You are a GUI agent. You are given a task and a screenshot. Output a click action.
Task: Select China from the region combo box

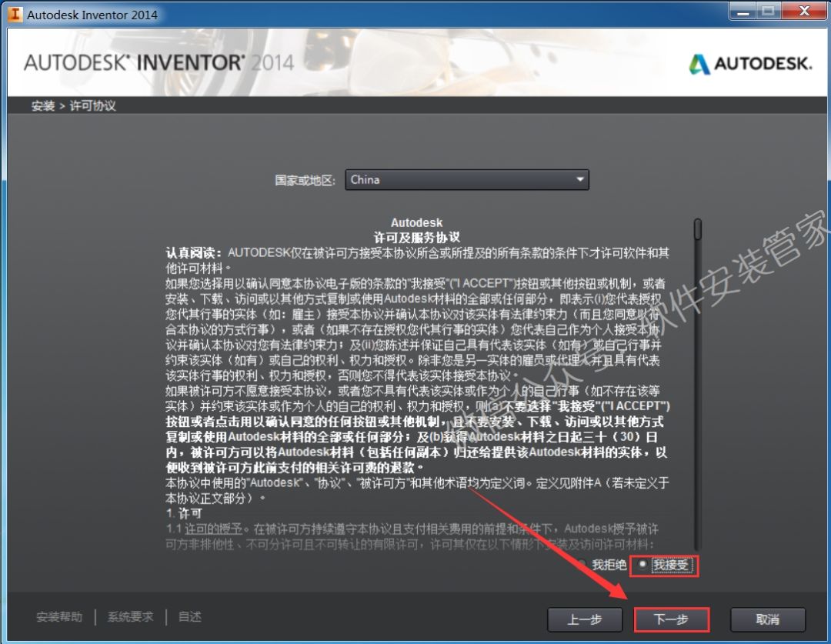point(466,179)
